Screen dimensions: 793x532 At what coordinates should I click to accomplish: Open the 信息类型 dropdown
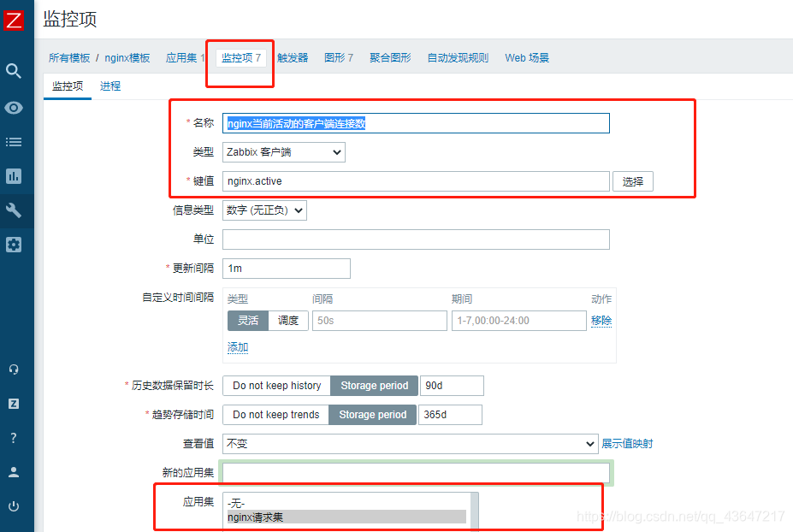point(264,210)
